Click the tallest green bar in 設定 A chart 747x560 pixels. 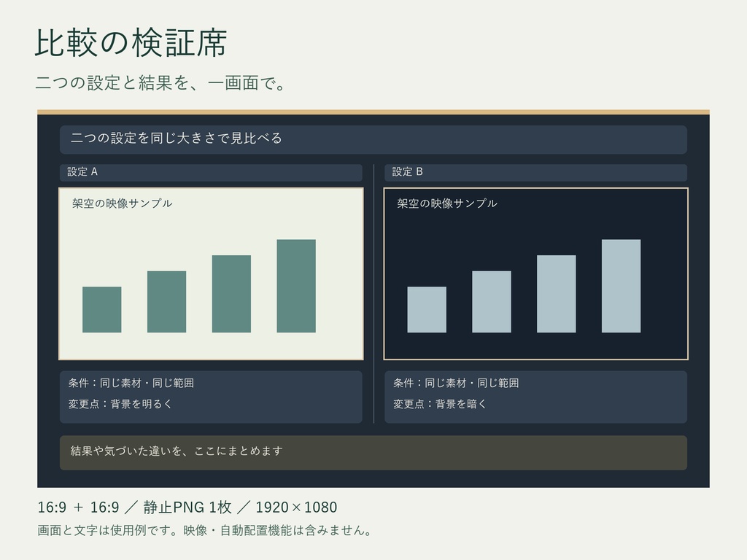pos(296,286)
